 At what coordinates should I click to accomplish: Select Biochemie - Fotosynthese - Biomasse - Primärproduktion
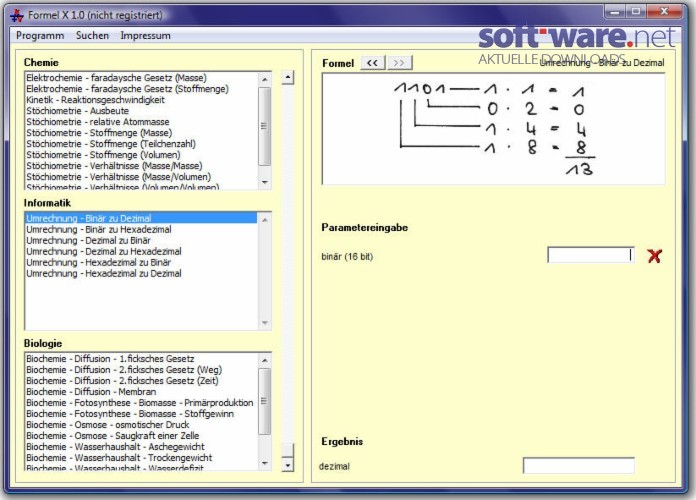pyautogui.click(x=141, y=403)
